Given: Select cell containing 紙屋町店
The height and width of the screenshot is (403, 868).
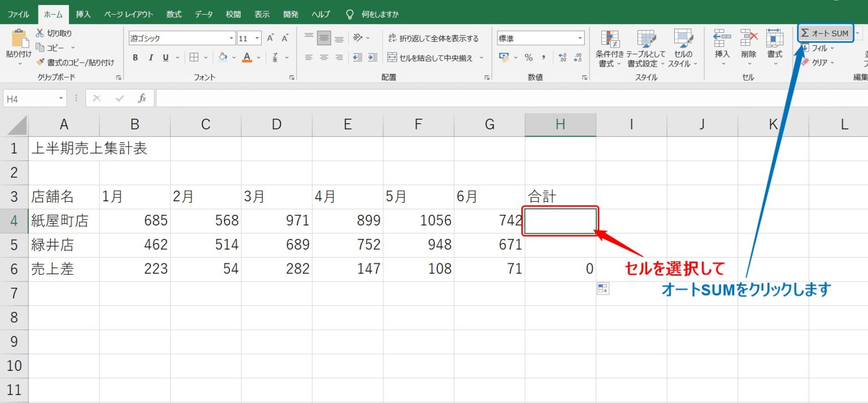Looking at the screenshot, I should pyautogui.click(x=64, y=221).
